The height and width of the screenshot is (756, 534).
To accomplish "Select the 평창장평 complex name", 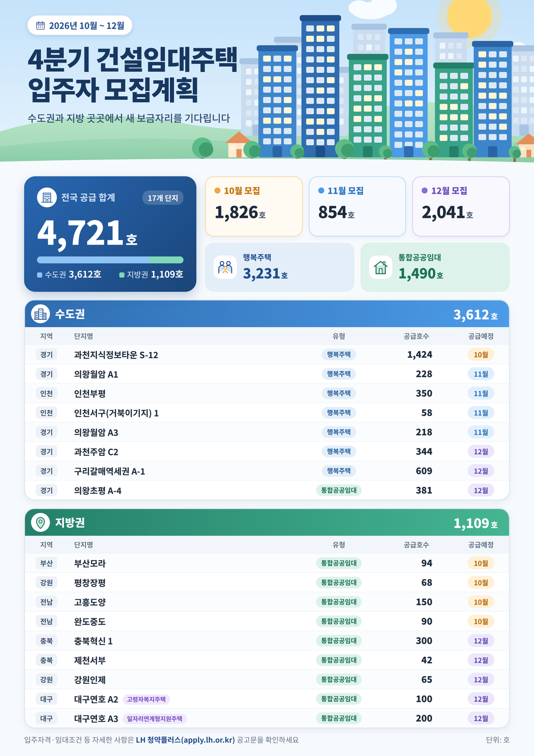I will (x=90, y=583).
